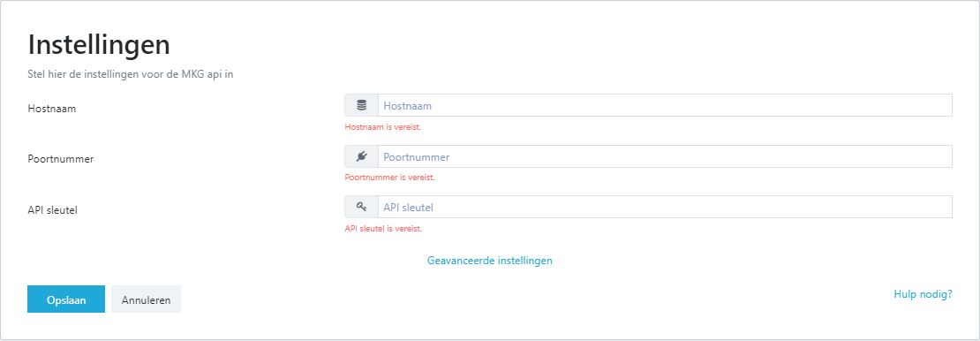Save settings with the Opslaan button
Image resolution: width=980 pixels, height=341 pixels.
point(66,299)
